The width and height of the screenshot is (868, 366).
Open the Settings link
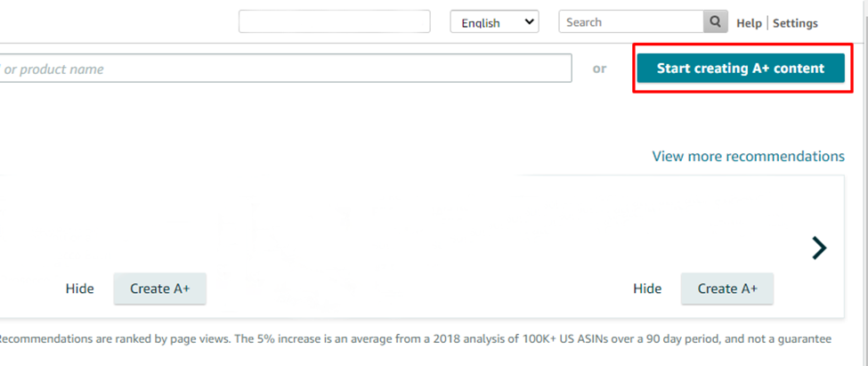point(795,23)
